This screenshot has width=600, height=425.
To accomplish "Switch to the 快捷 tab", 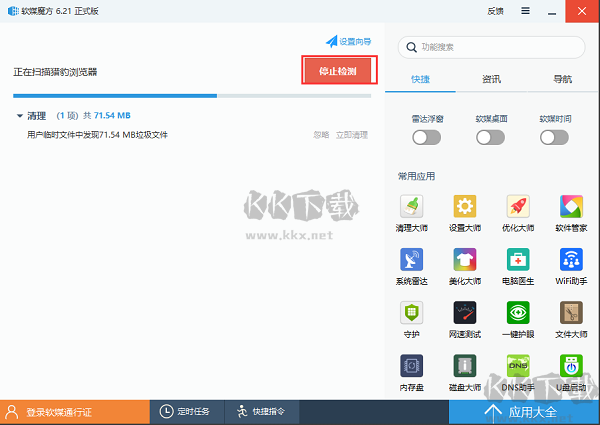I will pyautogui.click(x=420, y=79).
